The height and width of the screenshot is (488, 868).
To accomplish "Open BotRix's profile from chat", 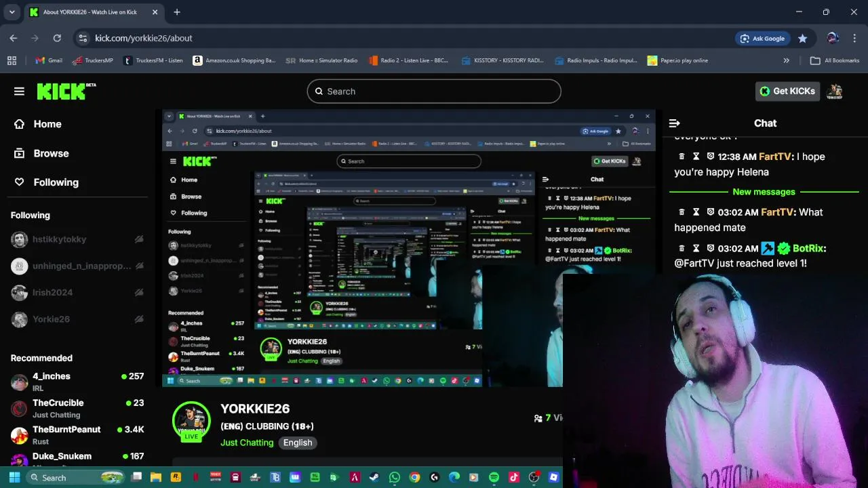I will click(x=808, y=249).
